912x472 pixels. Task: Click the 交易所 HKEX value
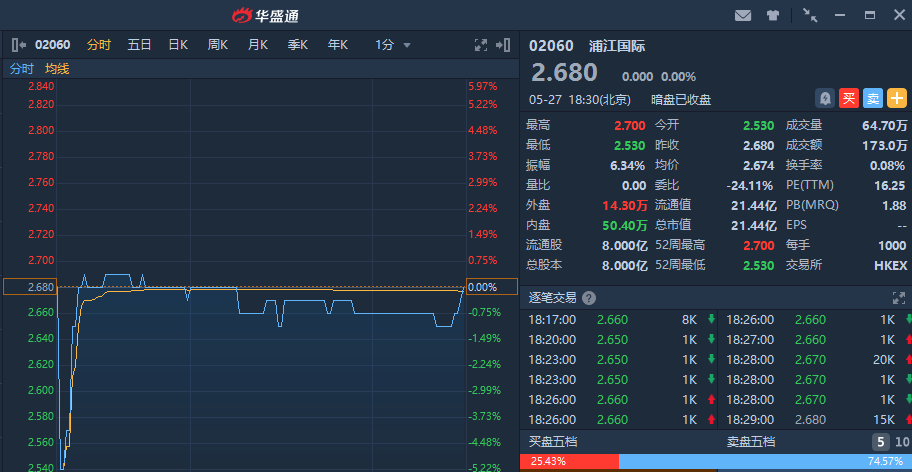click(x=890, y=265)
